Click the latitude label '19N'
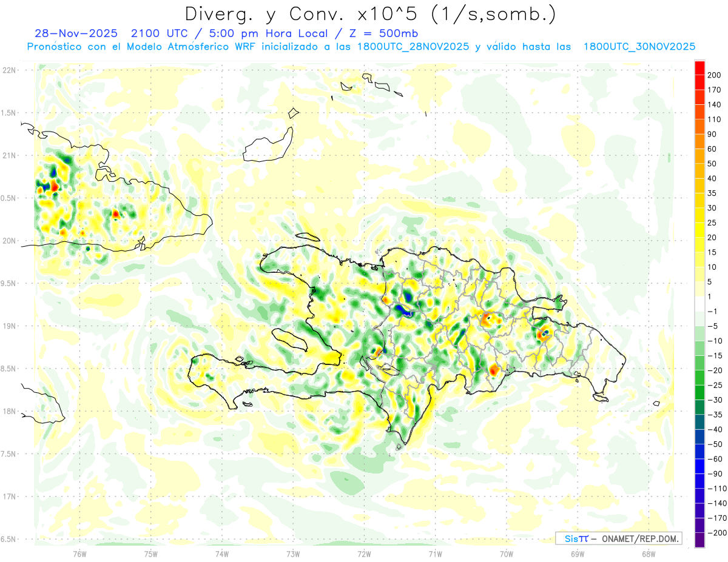The height and width of the screenshot is (562, 728). point(8,326)
